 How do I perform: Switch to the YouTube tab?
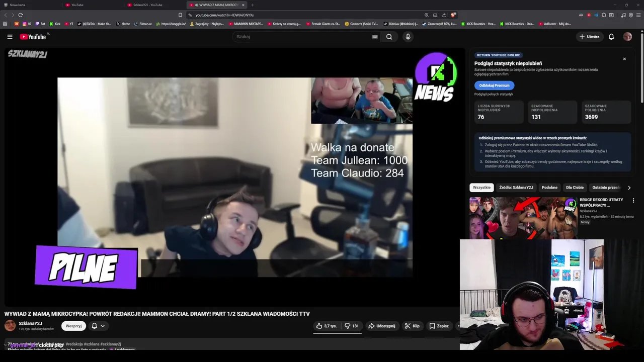coord(93,5)
